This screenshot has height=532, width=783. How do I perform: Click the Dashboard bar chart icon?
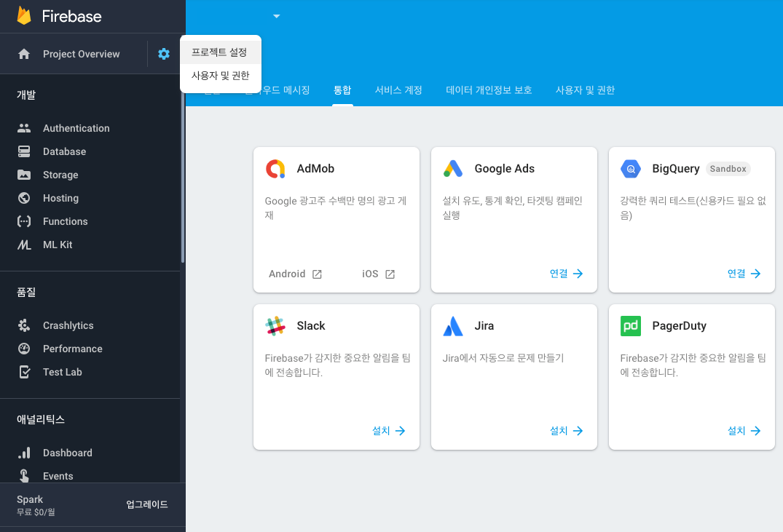(x=24, y=453)
